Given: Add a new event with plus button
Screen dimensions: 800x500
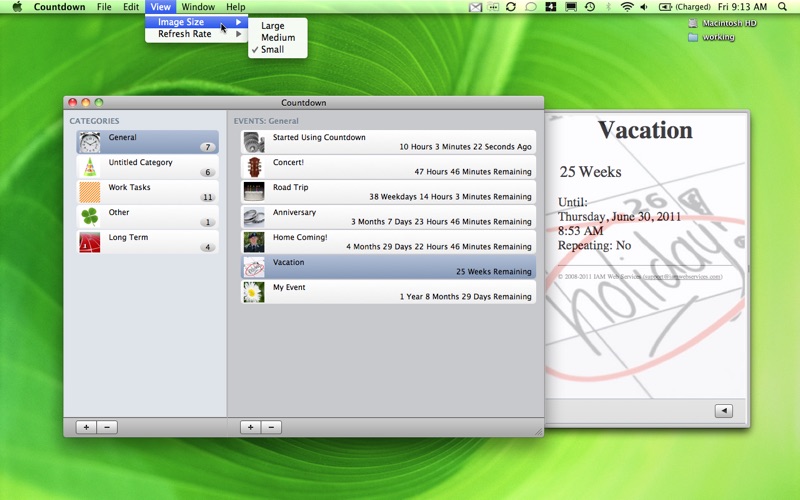Looking at the screenshot, I should [x=251, y=427].
